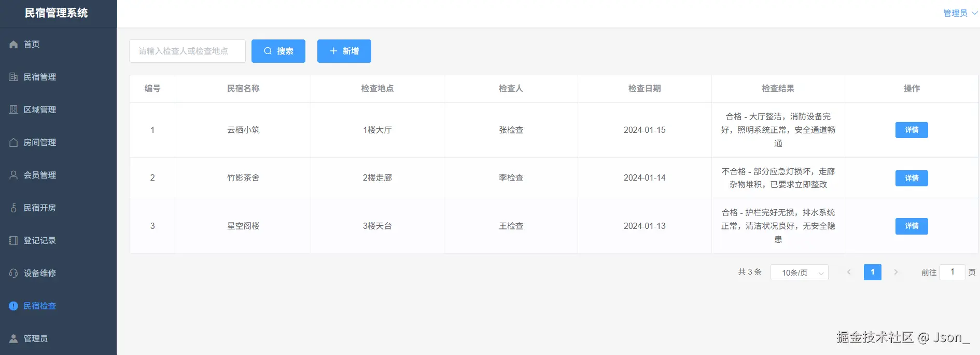Select the active 民宿检查 menu item
Image resolution: width=980 pixels, height=355 pixels.
pyautogui.click(x=58, y=306)
